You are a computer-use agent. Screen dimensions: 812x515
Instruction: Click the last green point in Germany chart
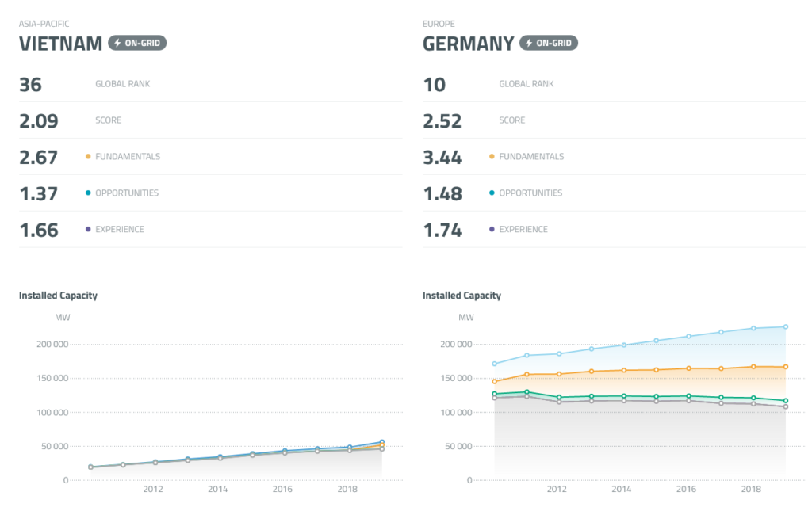(786, 401)
